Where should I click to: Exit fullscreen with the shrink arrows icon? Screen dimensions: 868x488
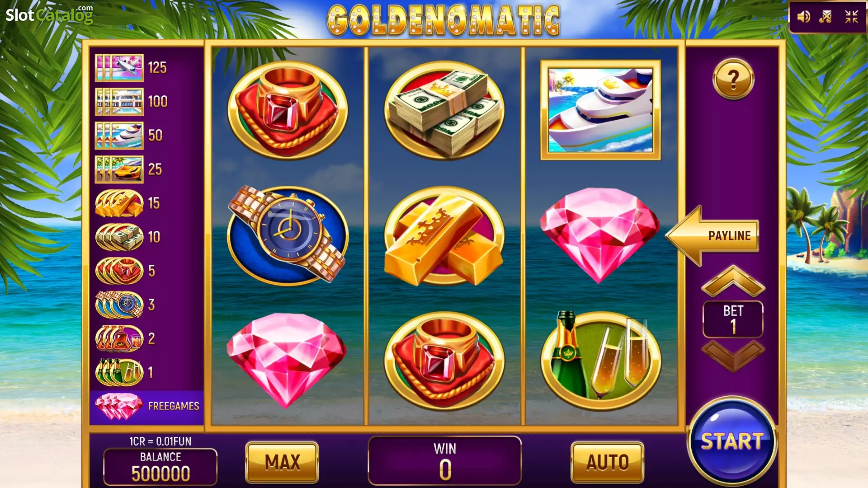[x=851, y=17]
